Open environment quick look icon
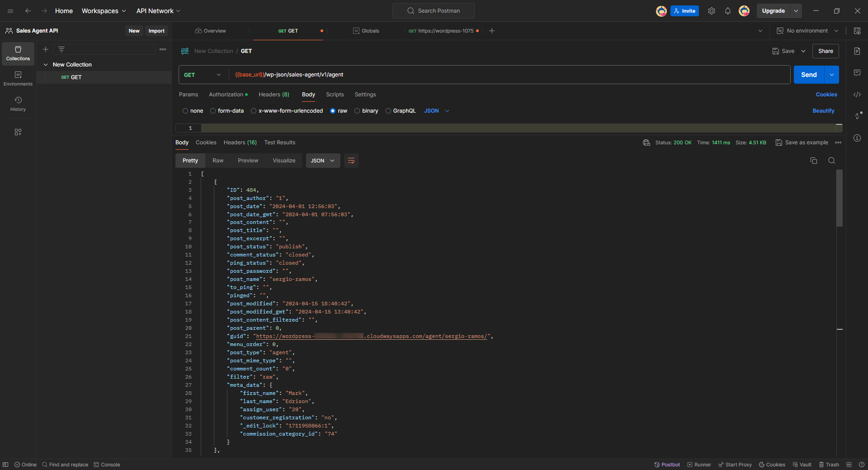Image resolution: width=868 pixels, height=470 pixels. point(857,31)
